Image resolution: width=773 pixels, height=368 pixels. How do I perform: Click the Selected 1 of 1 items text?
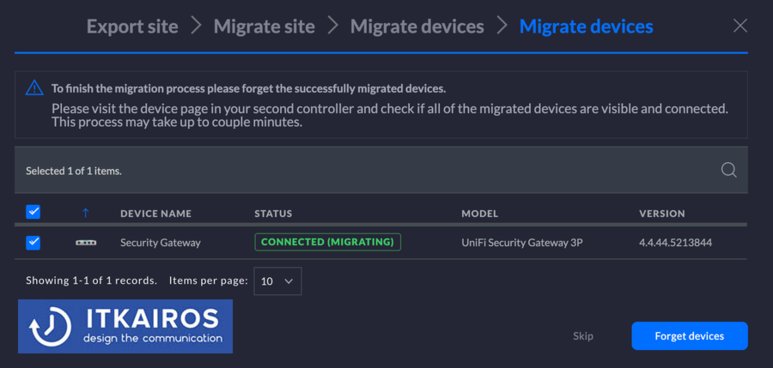[74, 171]
